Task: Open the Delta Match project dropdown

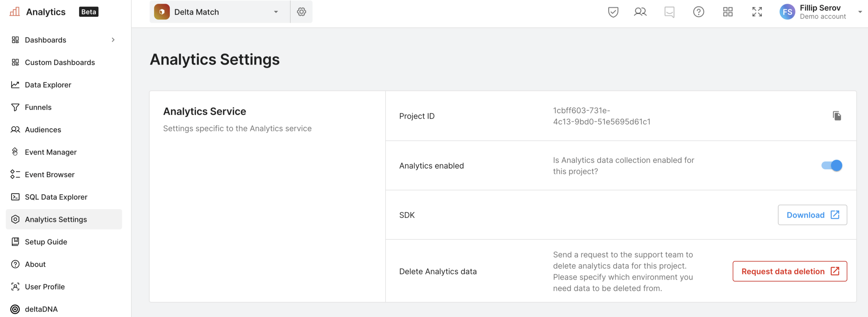Action: click(x=219, y=12)
